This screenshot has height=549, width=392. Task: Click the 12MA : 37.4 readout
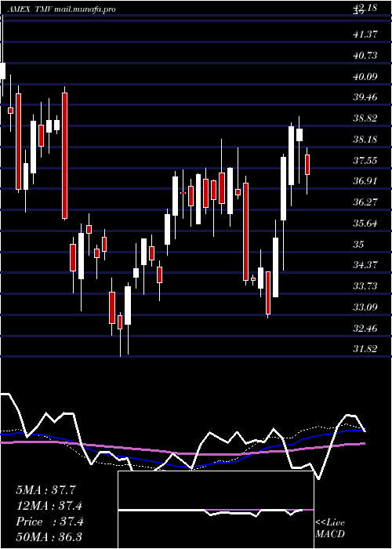coord(49,506)
